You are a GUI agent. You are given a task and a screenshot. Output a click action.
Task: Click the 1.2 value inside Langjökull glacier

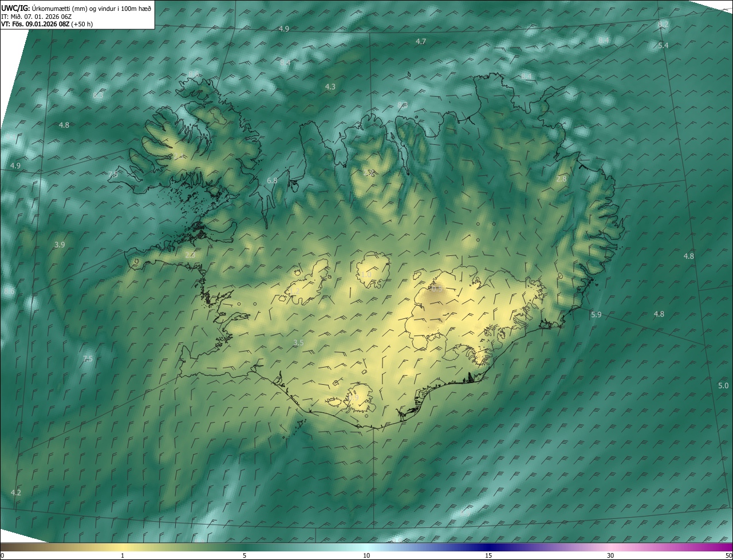[295, 291]
